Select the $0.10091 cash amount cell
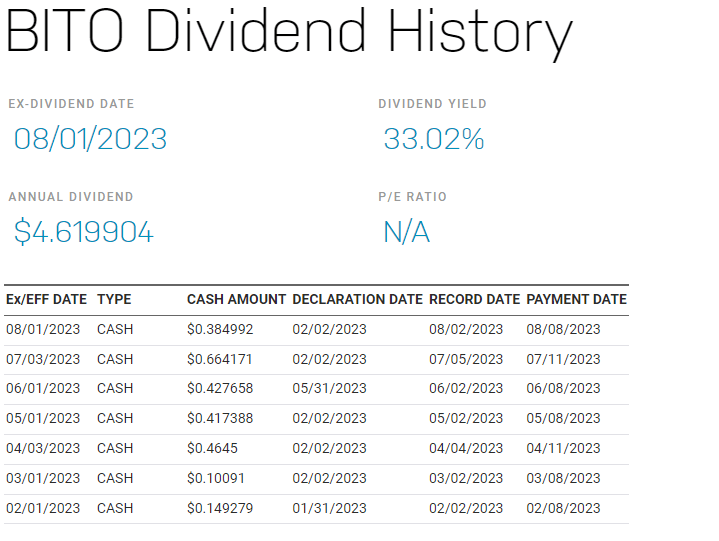 click(x=216, y=479)
